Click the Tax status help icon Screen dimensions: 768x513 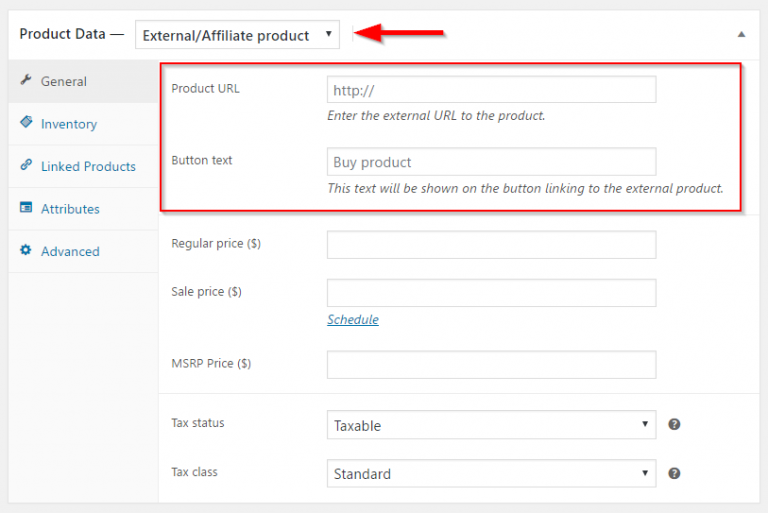(674, 424)
